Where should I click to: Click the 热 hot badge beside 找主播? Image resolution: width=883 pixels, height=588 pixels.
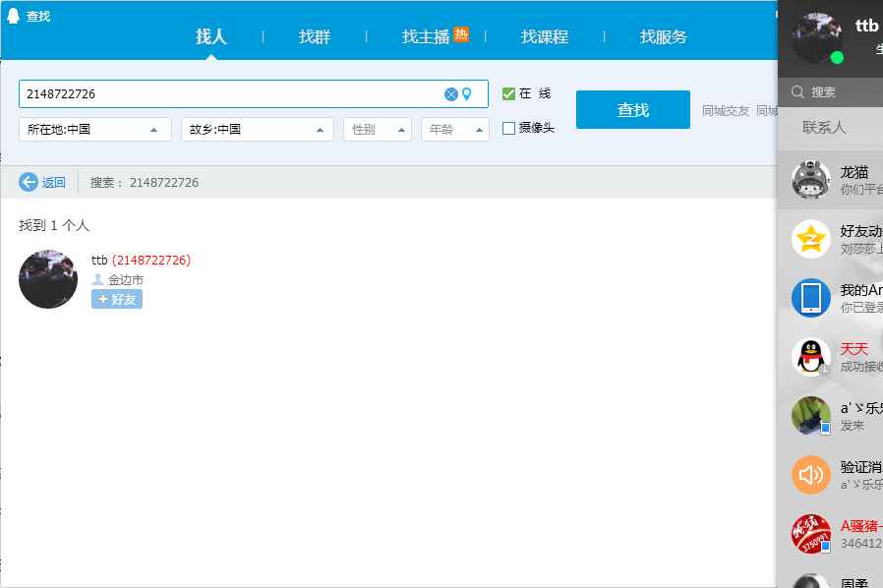coord(461,34)
